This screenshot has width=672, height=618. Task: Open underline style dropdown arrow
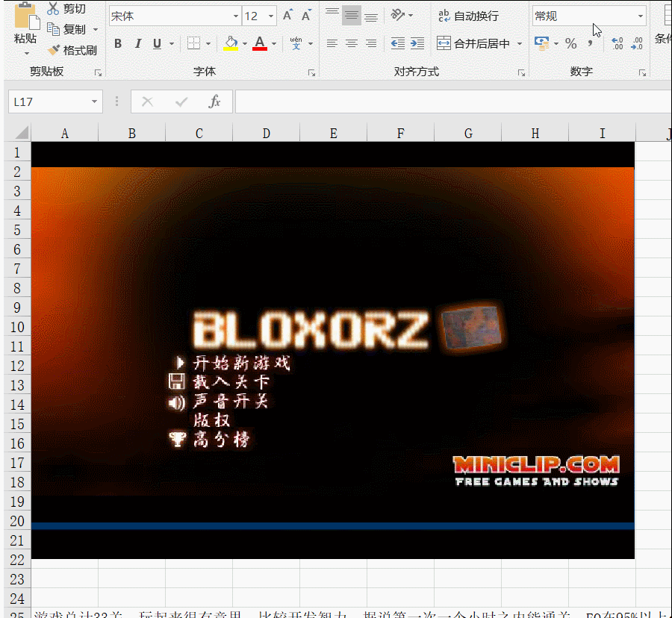point(172,44)
